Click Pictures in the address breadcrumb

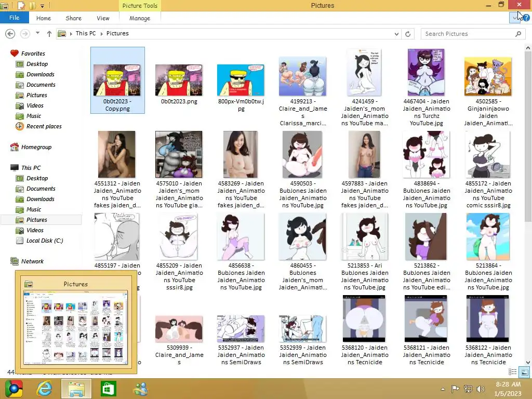[x=117, y=33]
